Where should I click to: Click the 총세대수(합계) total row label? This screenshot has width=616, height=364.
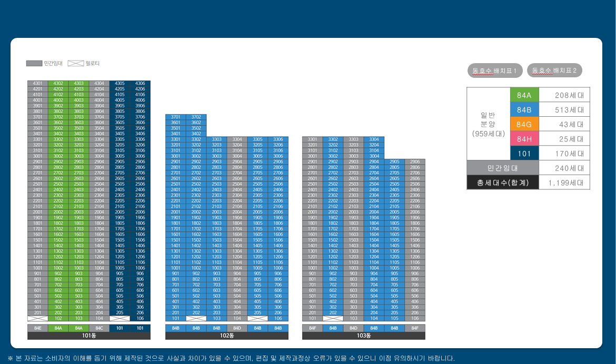pyautogui.click(x=502, y=183)
